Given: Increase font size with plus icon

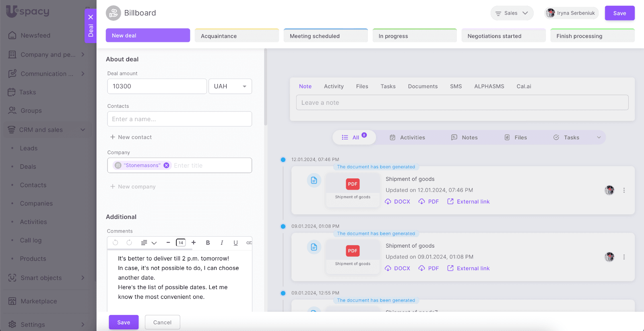Looking at the screenshot, I should 194,243.
